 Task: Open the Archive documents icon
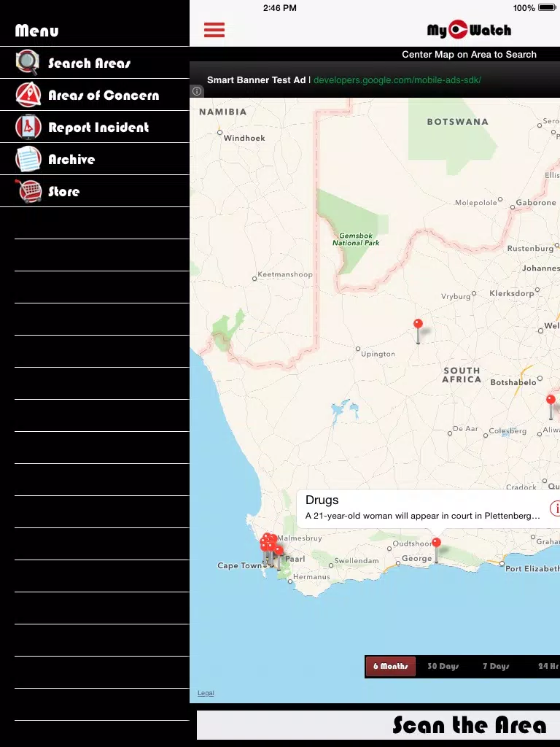[x=28, y=158]
